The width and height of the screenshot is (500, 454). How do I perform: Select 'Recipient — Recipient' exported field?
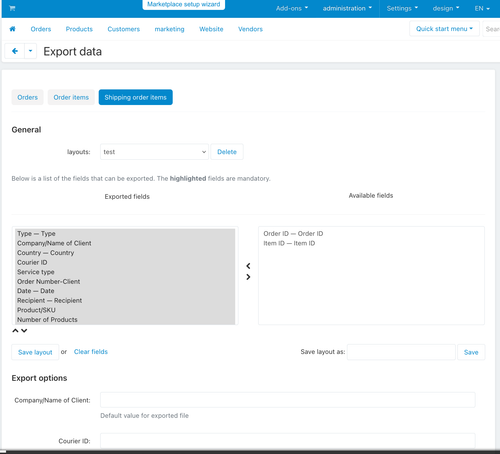click(125, 301)
